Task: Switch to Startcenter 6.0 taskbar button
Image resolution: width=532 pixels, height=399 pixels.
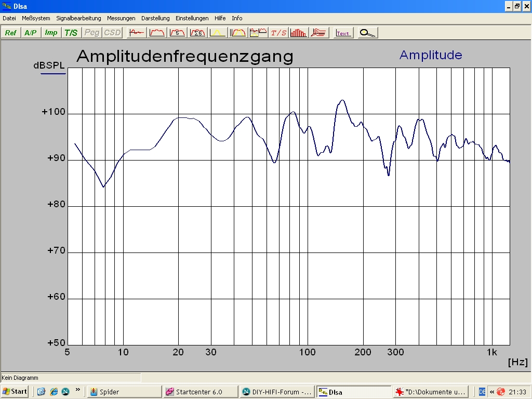Action: point(199,392)
